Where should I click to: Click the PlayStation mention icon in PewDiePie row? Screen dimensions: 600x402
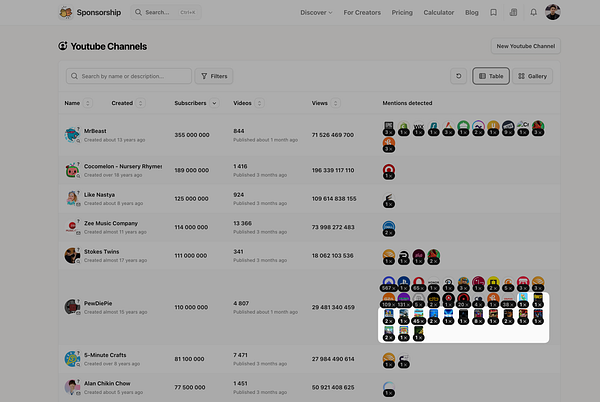coord(404,284)
